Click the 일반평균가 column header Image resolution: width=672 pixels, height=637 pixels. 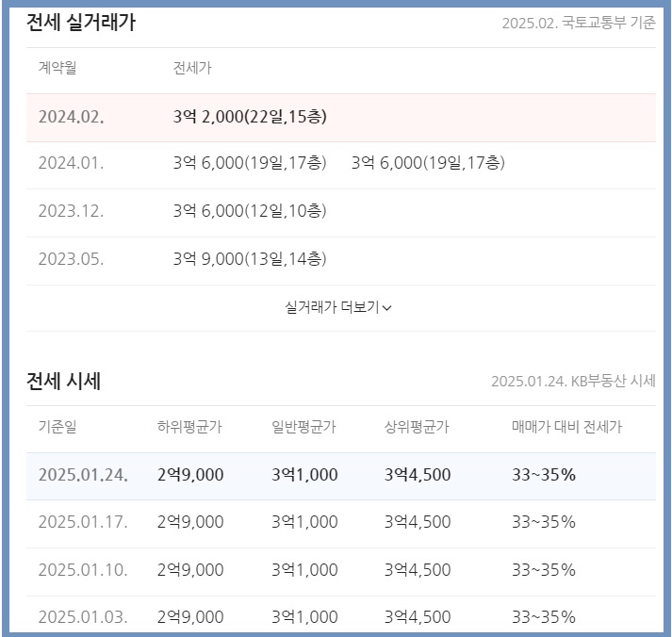point(303,427)
